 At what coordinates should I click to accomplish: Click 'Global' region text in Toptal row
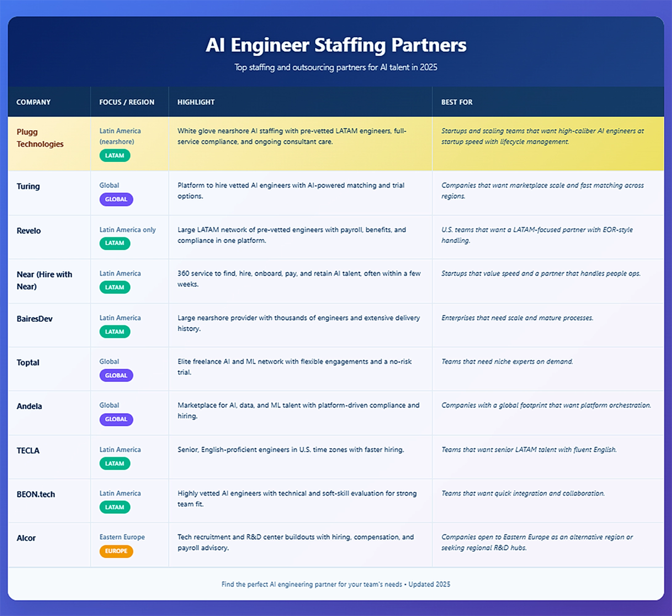[x=109, y=361]
